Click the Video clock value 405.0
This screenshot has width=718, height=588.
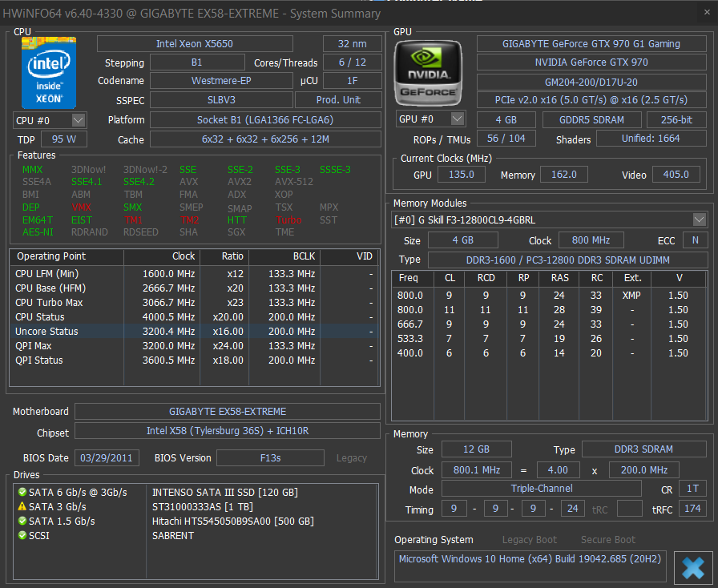[x=676, y=175]
